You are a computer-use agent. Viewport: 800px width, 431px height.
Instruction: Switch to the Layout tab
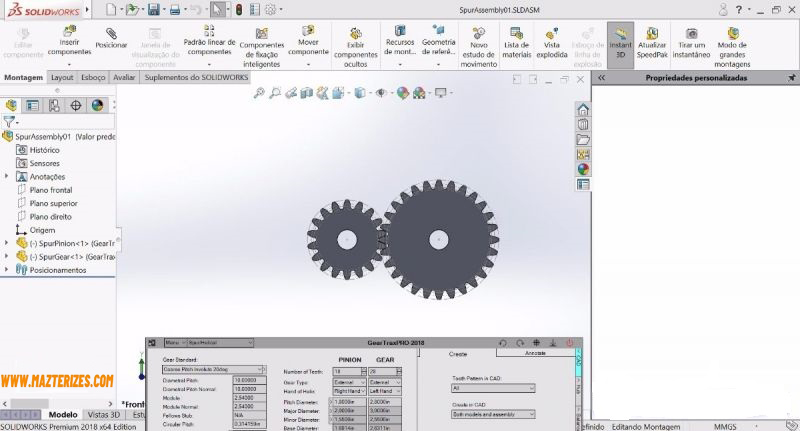click(x=62, y=77)
